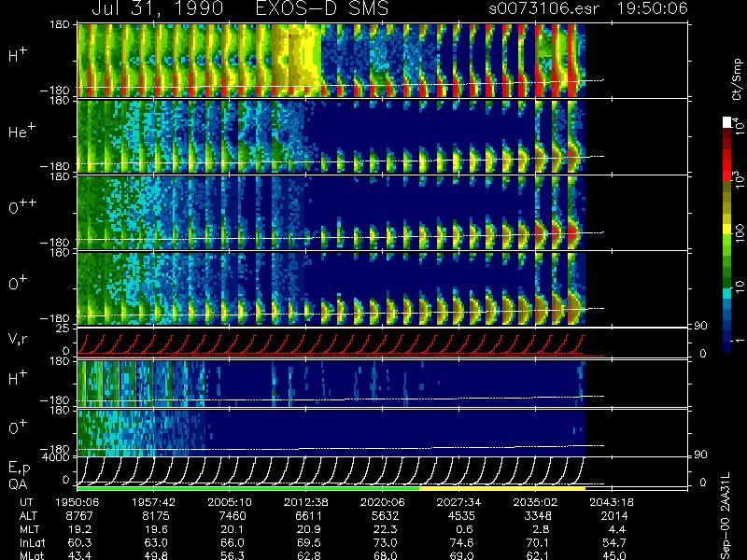The width and height of the screenshot is (747, 560).
Task: Click InLat value '74.6'
Action: (x=461, y=542)
